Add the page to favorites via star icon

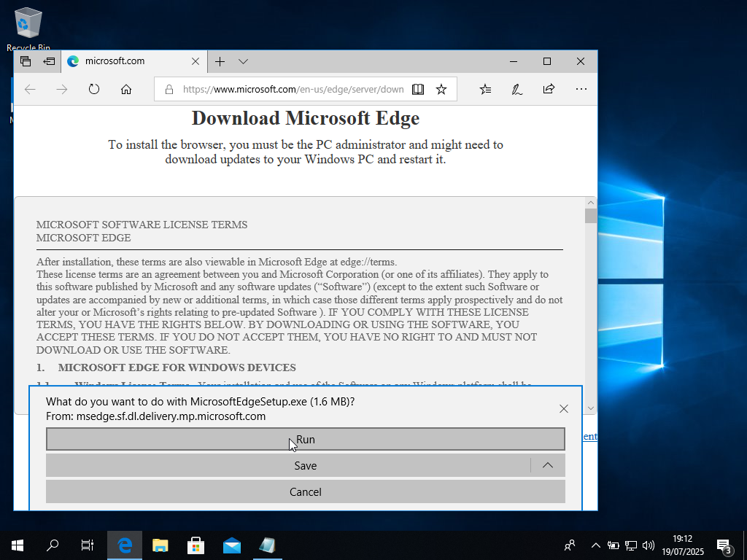click(x=441, y=89)
